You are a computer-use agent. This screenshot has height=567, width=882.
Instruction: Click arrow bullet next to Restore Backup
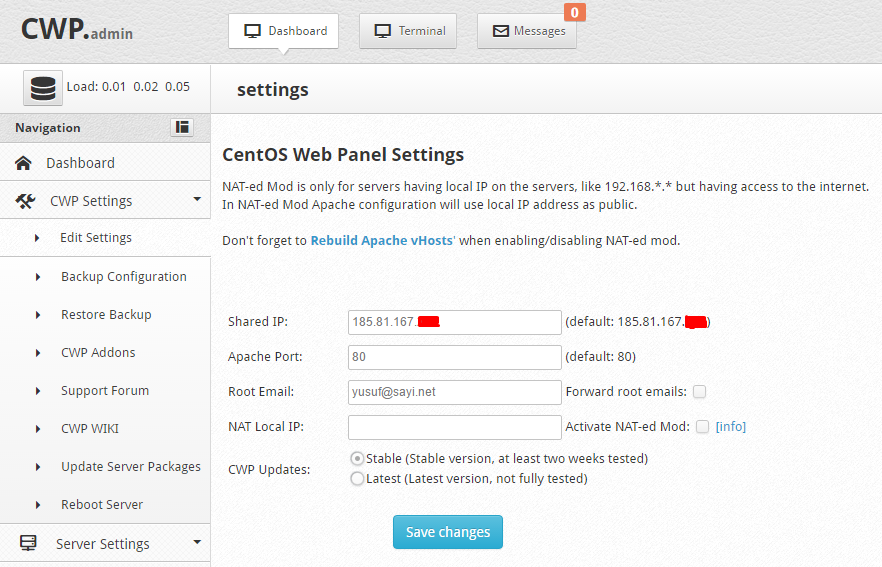pyautogui.click(x=38, y=315)
